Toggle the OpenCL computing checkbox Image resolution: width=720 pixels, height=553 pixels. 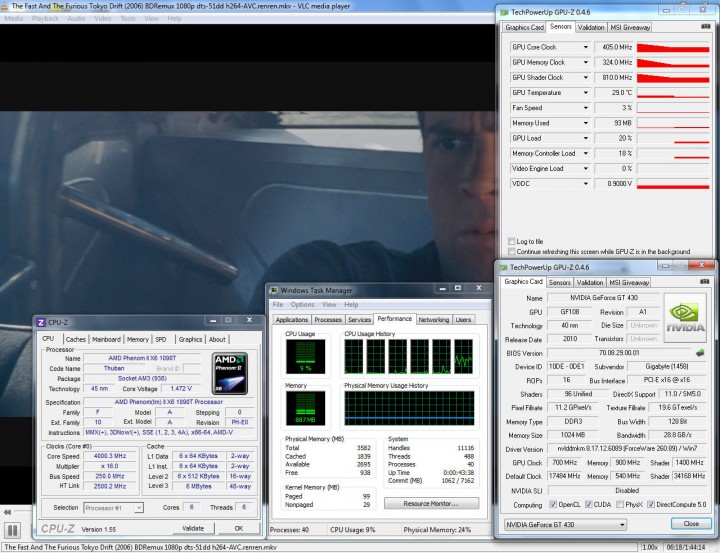click(553, 504)
